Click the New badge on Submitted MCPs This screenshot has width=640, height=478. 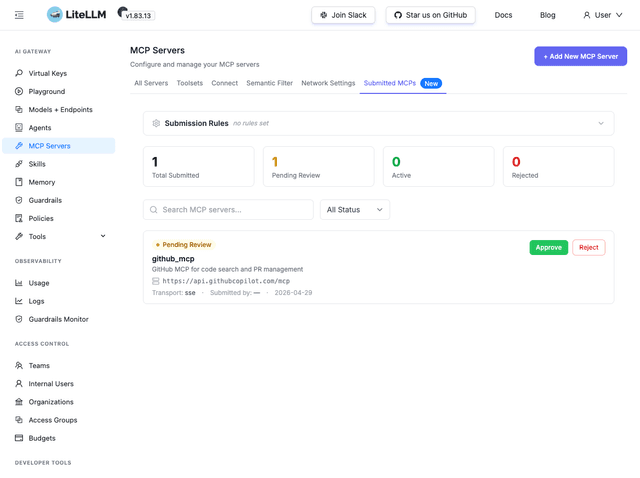click(x=431, y=83)
